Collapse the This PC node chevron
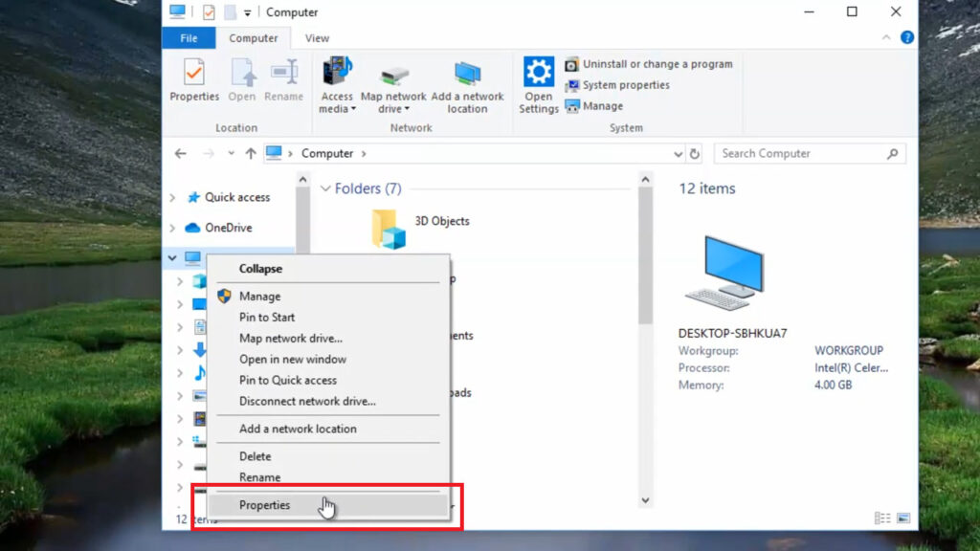Image resolution: width=980 pixels, height=551 pixels. pos(172,257)
